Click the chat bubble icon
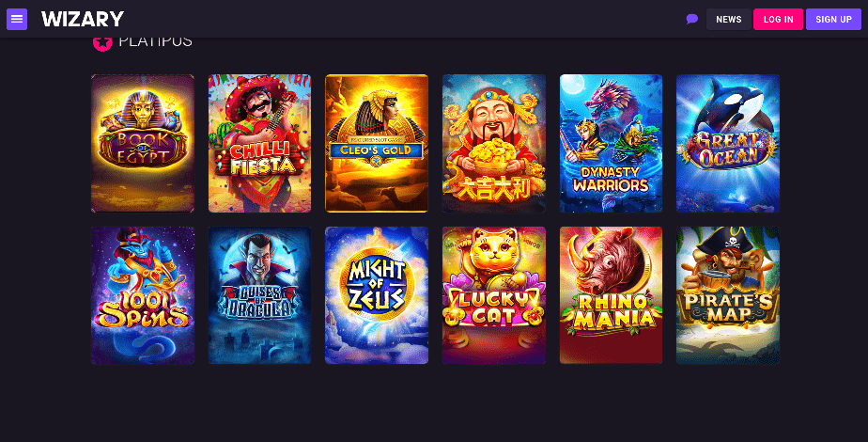Image resolution: width=868 pixels, height=442 pixels. pyautogui.click(x=692, y=20)
